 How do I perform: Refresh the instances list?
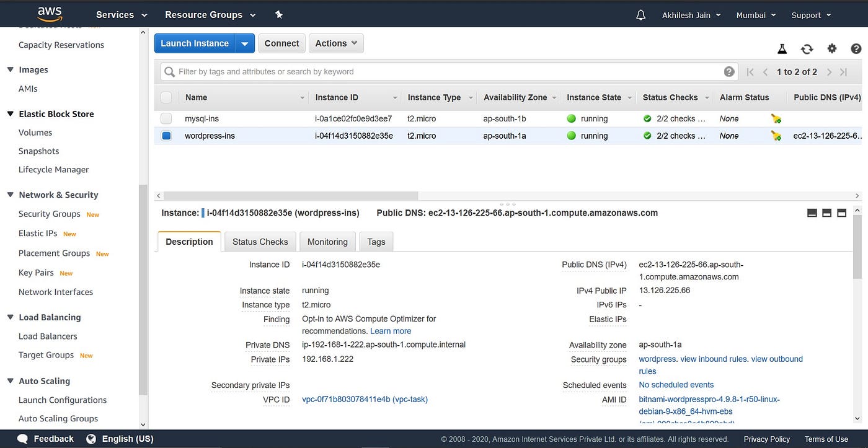pos(807,49)
